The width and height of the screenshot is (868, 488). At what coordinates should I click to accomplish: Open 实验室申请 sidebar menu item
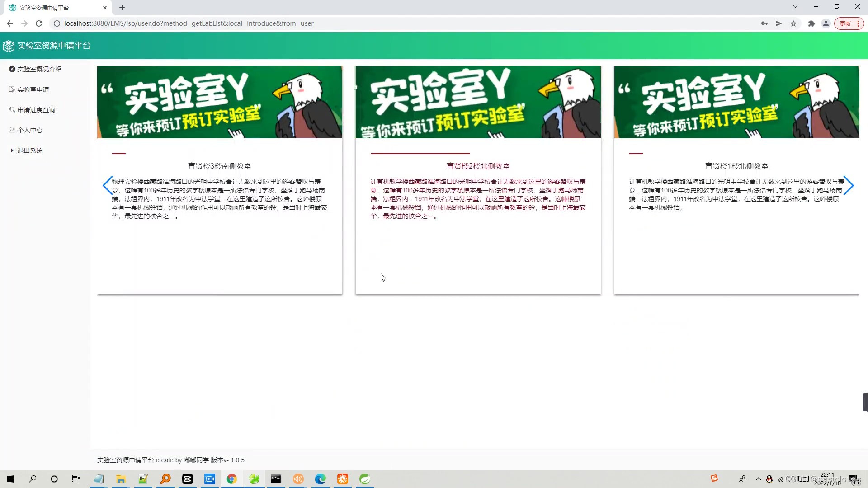coord(33,89)
